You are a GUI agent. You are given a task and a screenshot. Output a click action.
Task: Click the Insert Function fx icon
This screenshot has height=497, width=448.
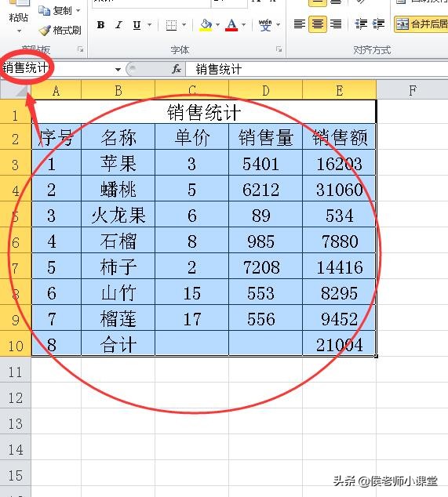point(177,68)
